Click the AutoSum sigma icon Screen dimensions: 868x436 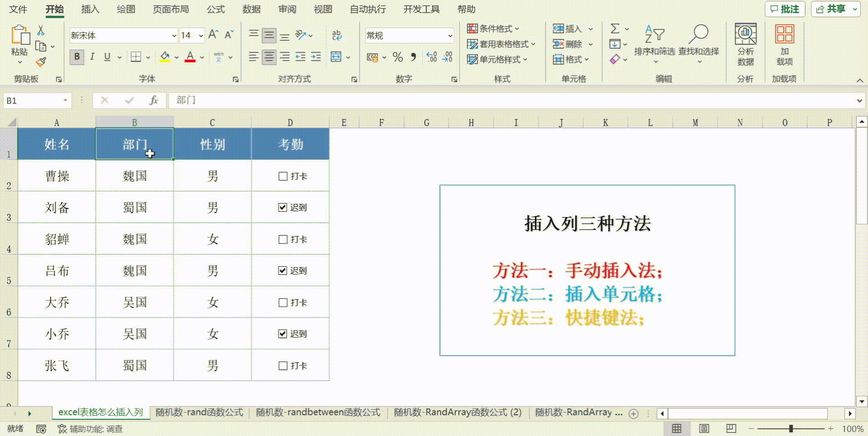tap(615, 29)
